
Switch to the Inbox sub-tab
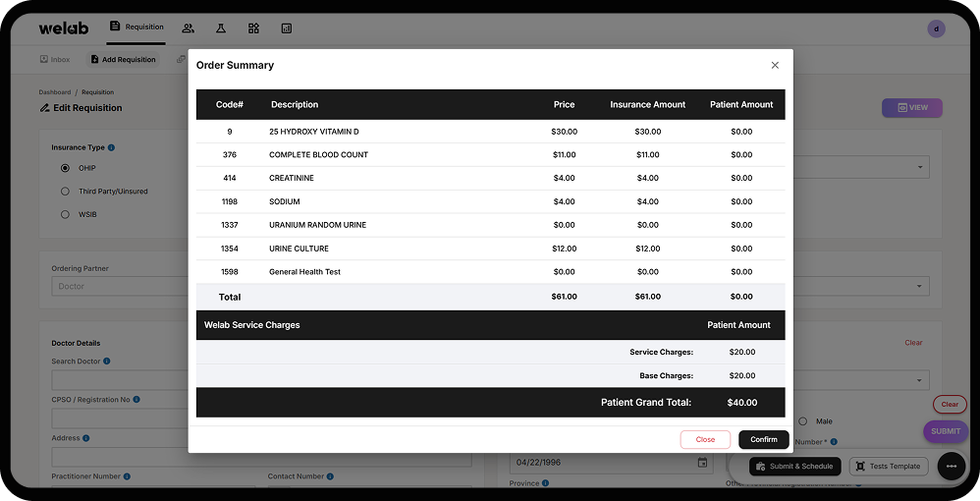click(55, 59)
